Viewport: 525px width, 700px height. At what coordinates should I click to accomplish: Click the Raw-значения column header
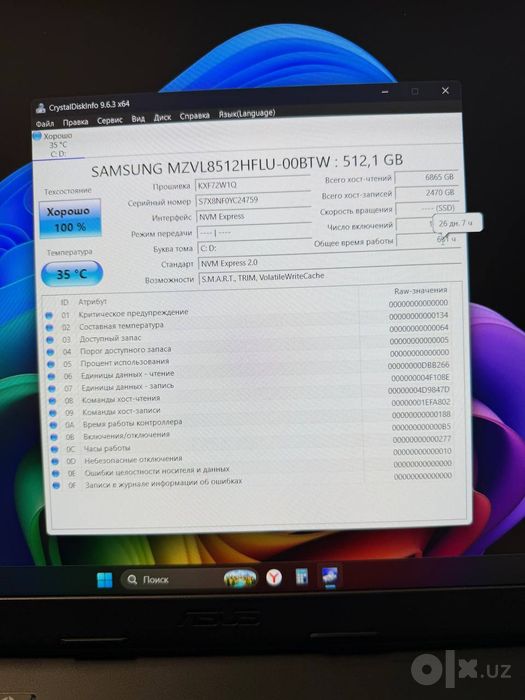pyautogui.click(x=421, y=291)
